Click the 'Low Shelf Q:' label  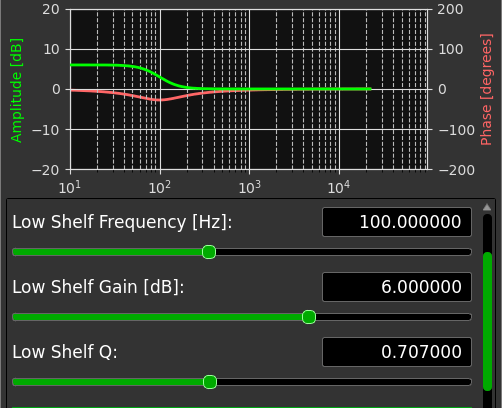pyautogui.click(x=65, y=352)
